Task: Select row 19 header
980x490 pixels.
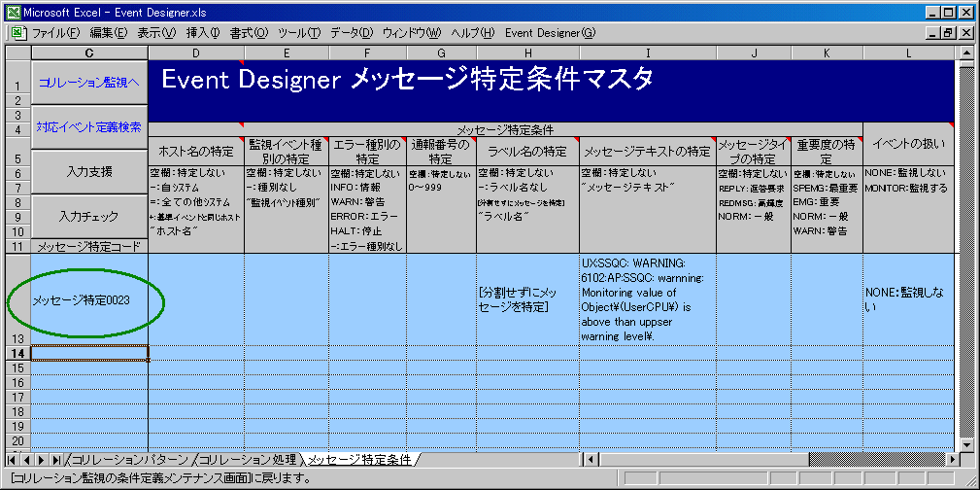Action: click(x=17, y=427)
